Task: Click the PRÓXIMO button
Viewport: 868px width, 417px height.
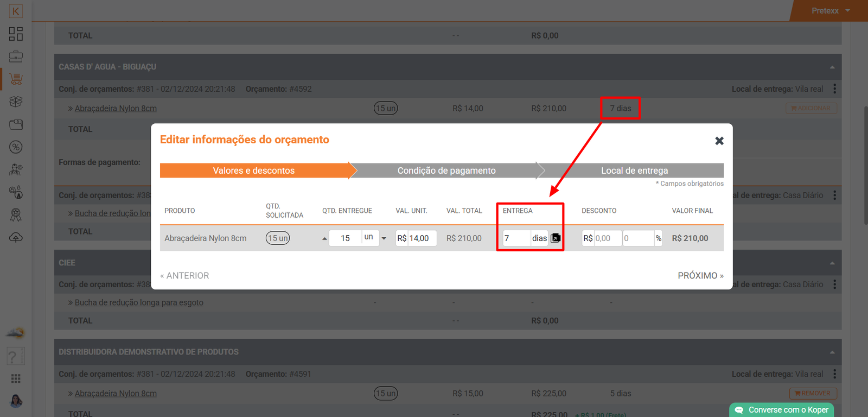Action: point(700,275)
